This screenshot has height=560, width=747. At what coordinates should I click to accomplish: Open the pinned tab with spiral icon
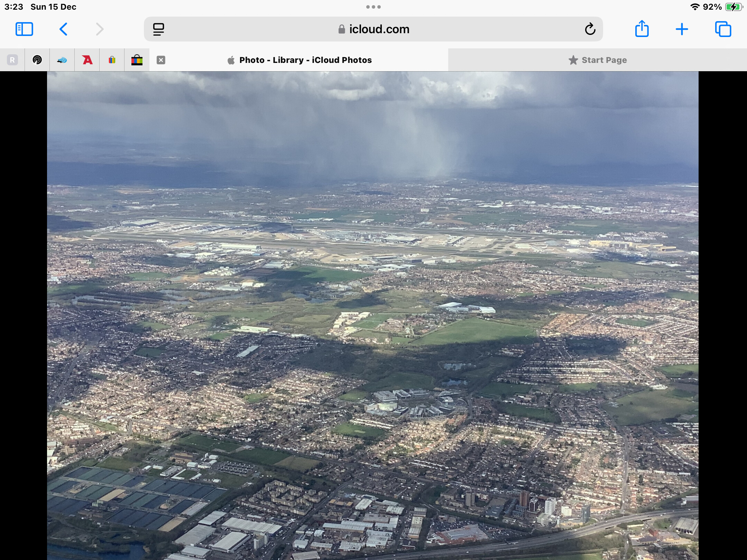pyautogui.click(x=37, y=60)
